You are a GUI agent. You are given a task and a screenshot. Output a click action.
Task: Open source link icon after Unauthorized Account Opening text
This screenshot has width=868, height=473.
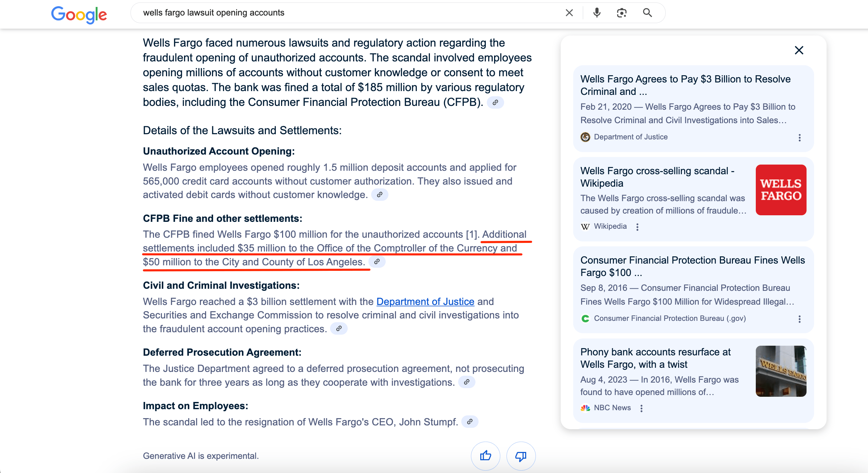click(379, 195)
